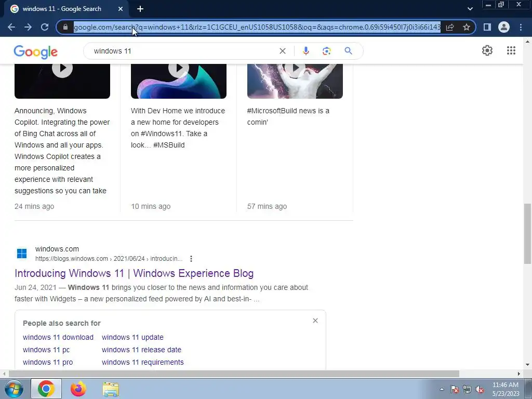Expand tab search chevron
The image size is (532, 399).
470,9
